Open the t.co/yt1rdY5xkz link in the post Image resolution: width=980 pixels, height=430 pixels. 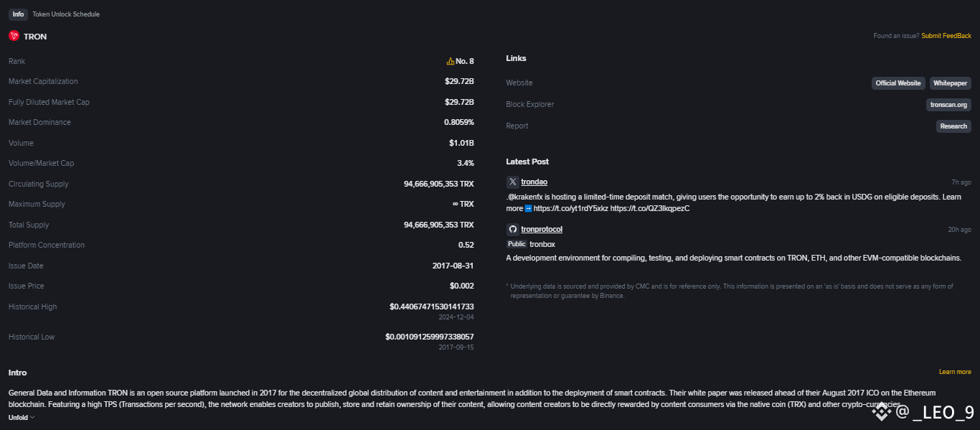click(x=570, y=209)
